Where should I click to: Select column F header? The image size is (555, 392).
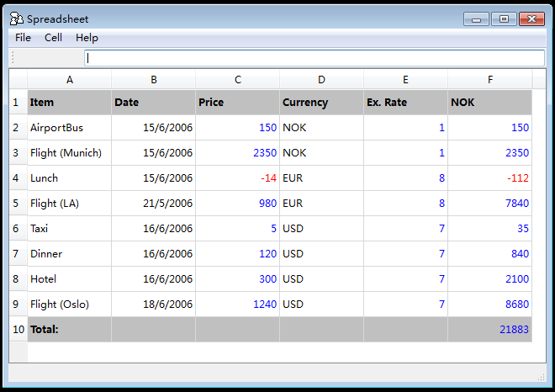[x=490, y=79]
